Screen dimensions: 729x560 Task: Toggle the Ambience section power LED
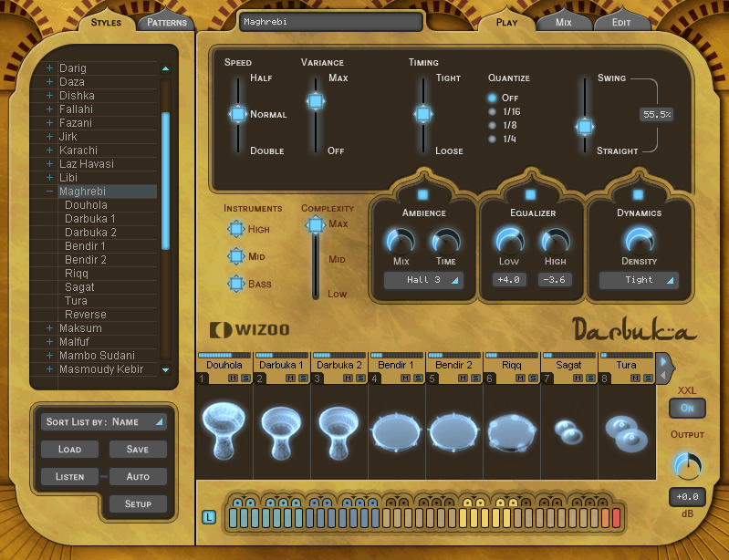click(x=423, y=194)
